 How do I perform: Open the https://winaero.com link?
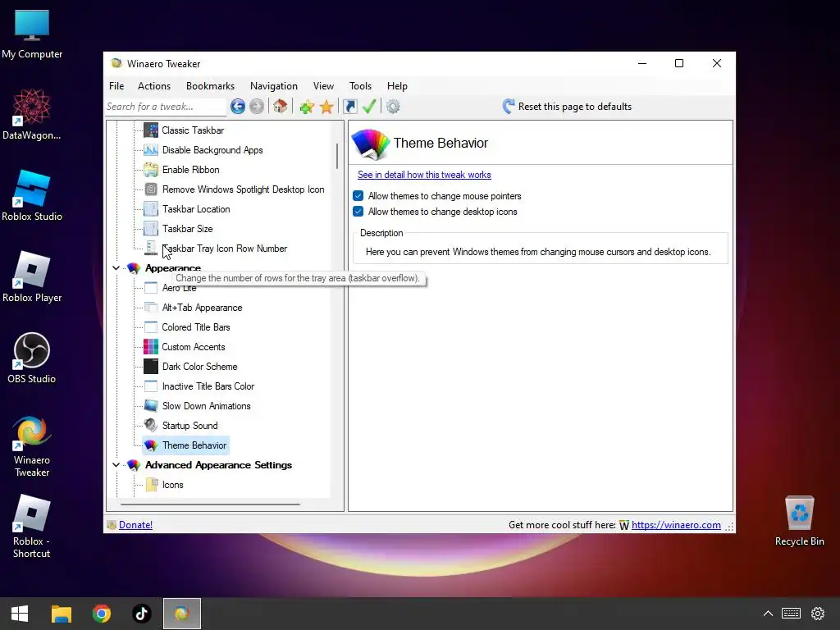click(676, 525)
